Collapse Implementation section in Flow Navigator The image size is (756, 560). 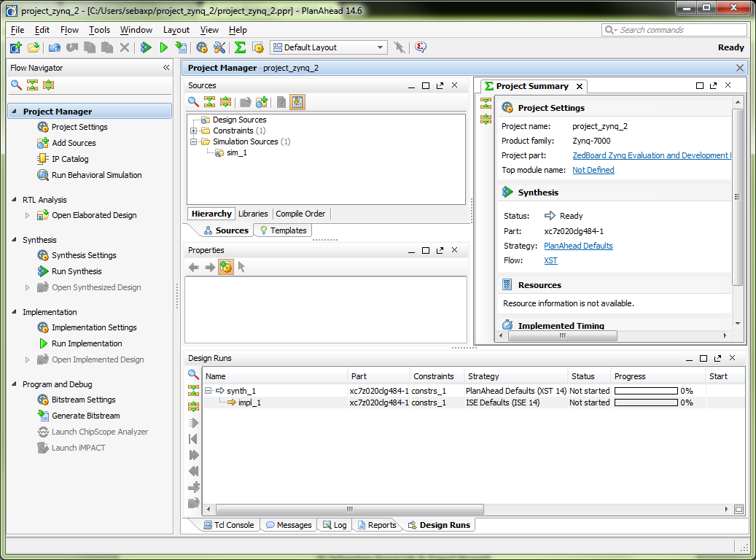(x=14, y=312)
